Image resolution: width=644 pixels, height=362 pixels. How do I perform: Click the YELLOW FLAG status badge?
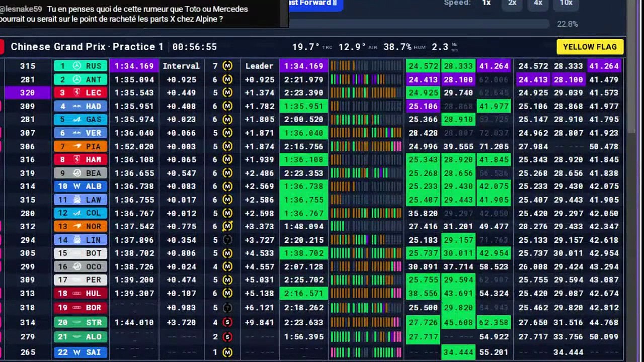click(x=590, y=47)
